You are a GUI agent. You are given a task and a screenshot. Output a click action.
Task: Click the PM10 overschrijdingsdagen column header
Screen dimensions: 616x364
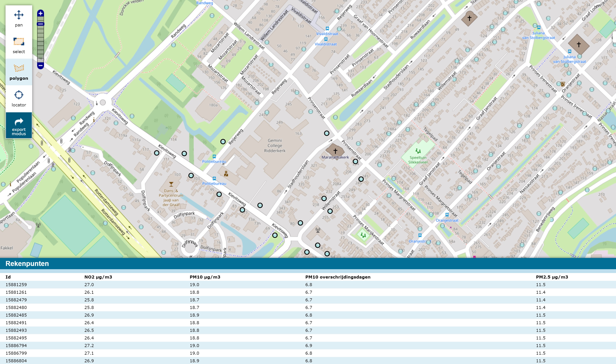pyautogui.click(x=338, y=277)
